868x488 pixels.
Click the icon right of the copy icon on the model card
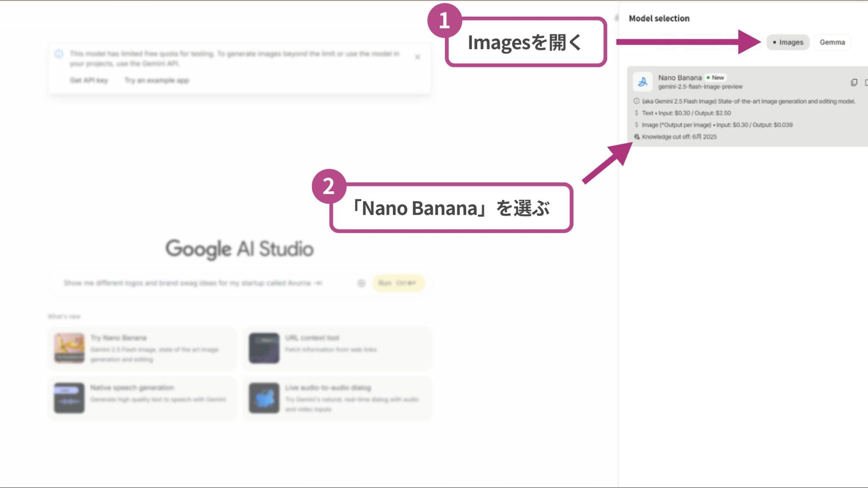tap(866, 83)
